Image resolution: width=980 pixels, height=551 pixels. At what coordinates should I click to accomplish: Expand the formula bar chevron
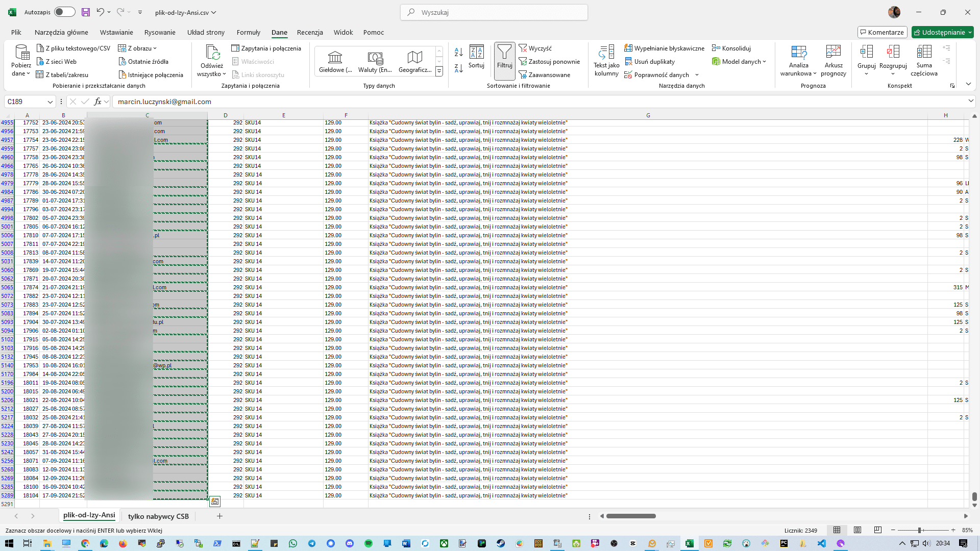[x=971, y=102]
